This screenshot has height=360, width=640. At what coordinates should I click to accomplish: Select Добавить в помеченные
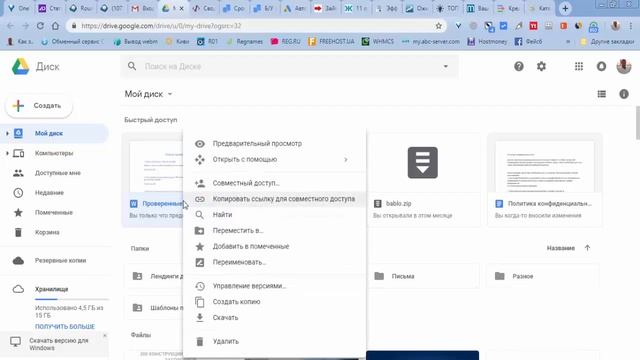(x=274, y=247)
